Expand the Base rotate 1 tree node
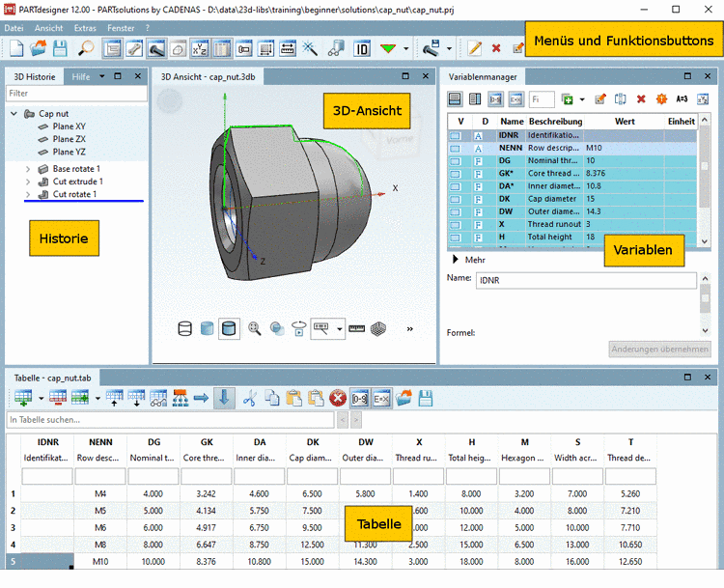Screen dimensions: 724x588 28,169
